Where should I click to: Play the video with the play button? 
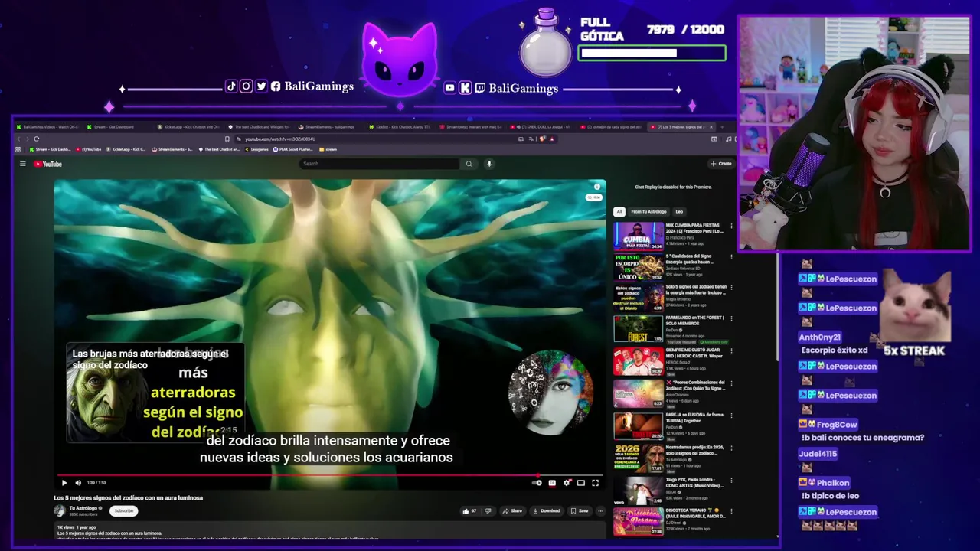point(64,483)
